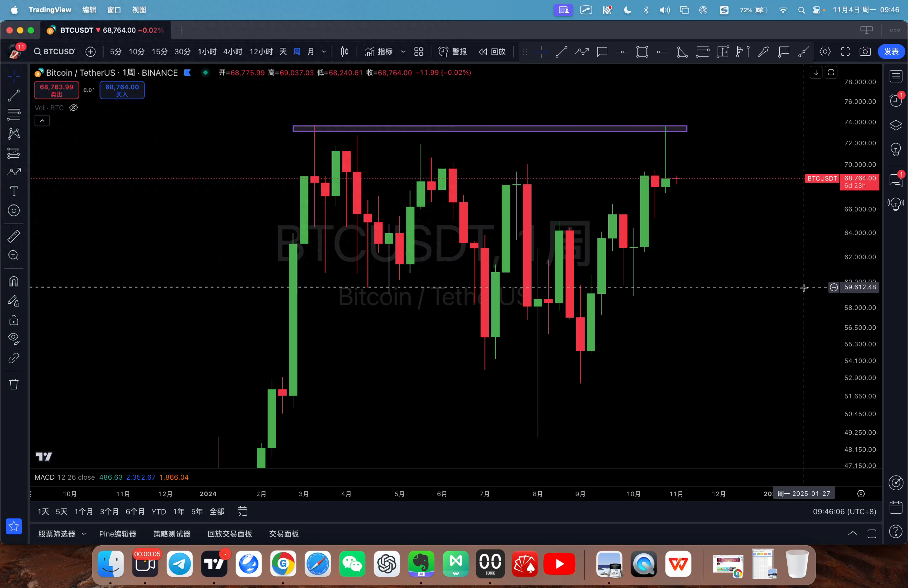Viewport: 908px width, 588px height.
Task: Select the crosshair cursor tool in left sidebar
Action: pos(14,76)
